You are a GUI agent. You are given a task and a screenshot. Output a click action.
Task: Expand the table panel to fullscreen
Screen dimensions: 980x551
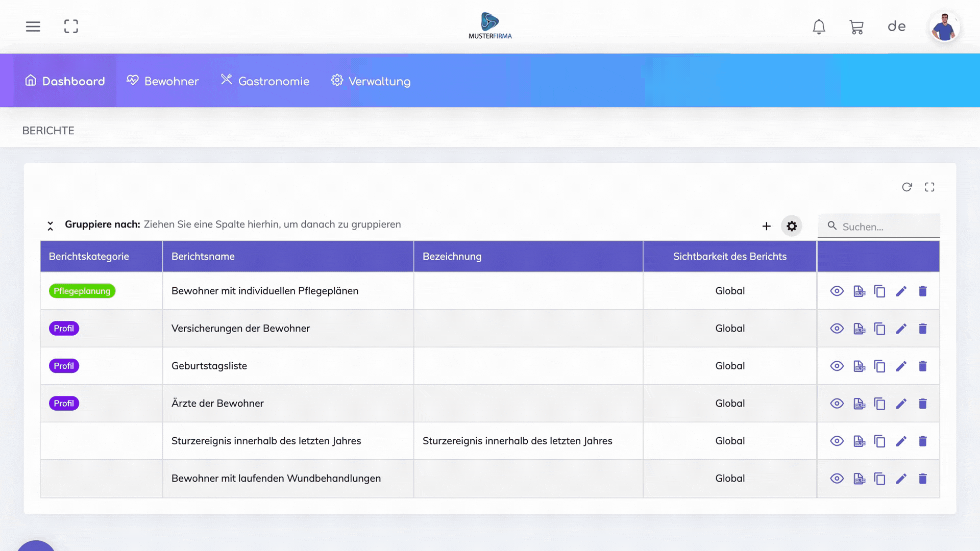pyautogui.click(x=929, y=187)
